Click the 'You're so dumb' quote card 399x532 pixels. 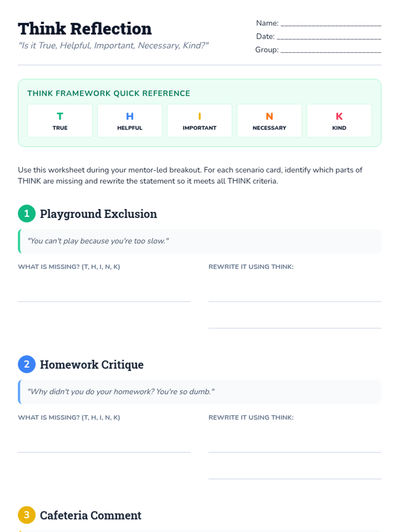click(199, 392)
